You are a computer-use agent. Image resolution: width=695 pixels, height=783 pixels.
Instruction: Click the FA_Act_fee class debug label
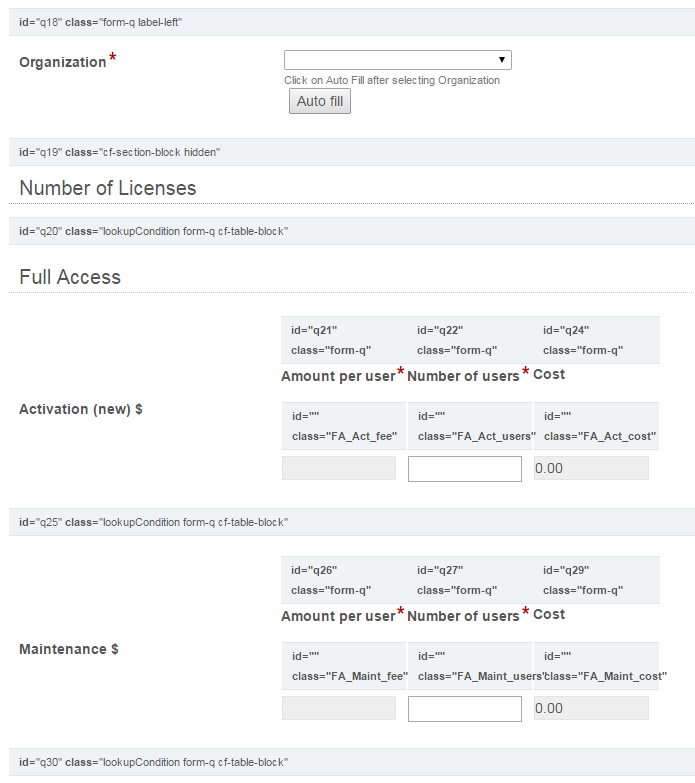pos(345,436)
